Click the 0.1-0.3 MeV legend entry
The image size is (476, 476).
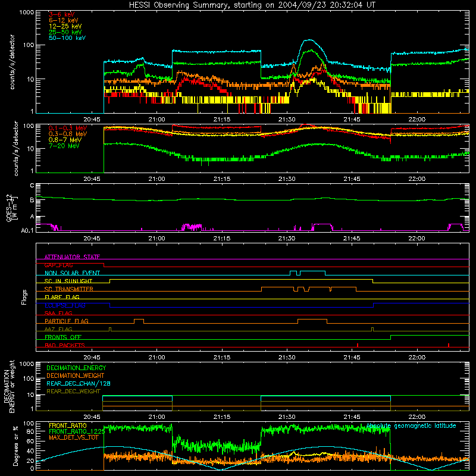68,129
